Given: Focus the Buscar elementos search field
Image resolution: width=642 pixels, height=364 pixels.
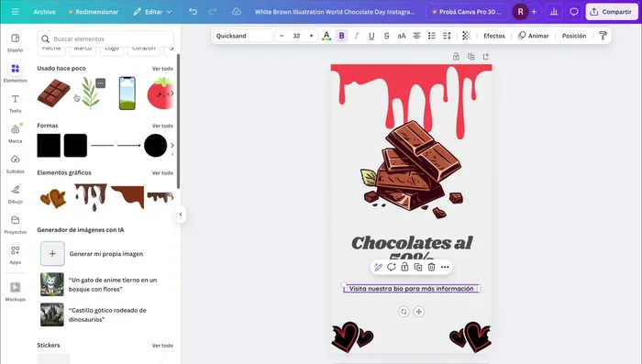Looking at the screenshot, I should coord(105,39).
